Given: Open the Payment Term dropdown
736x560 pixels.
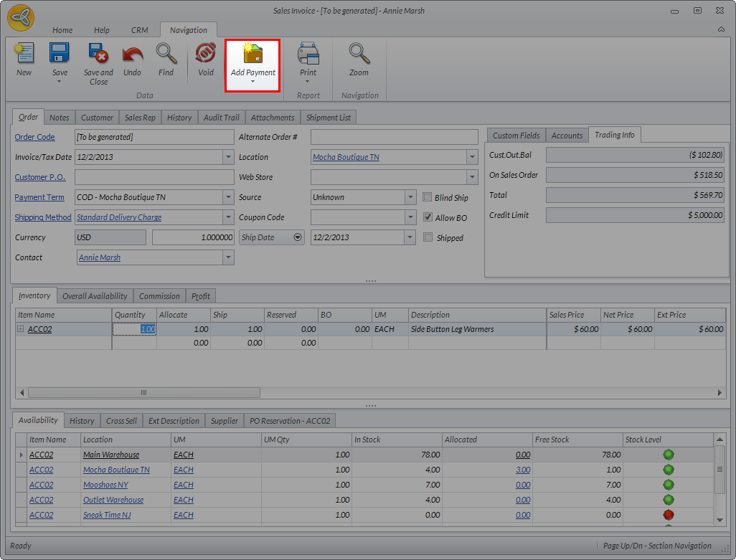Looking at the screenshot, I should pyautogui.click(x=228, y=197).
